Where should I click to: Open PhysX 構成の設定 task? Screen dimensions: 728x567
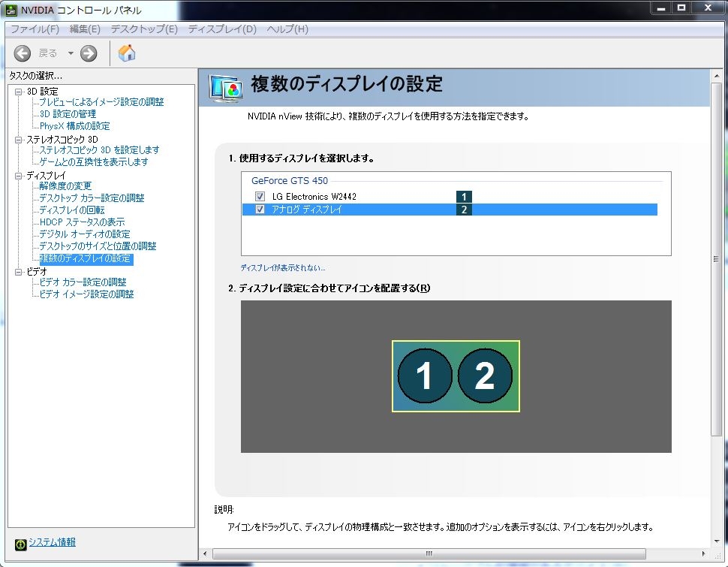pyautogui.click(x=75, y=126)
